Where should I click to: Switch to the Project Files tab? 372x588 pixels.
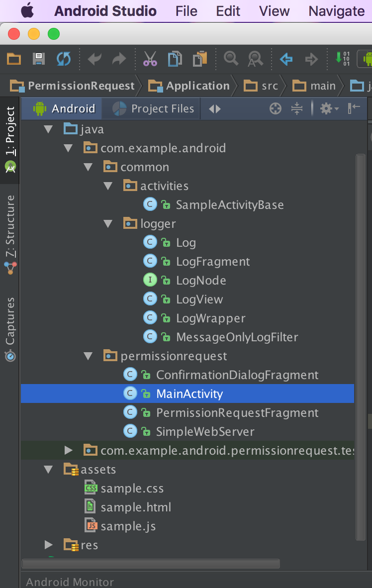153,109
